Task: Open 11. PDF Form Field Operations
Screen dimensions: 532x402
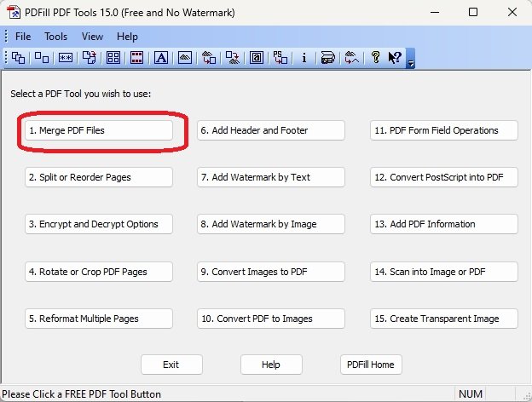Action: pos(444,130)
